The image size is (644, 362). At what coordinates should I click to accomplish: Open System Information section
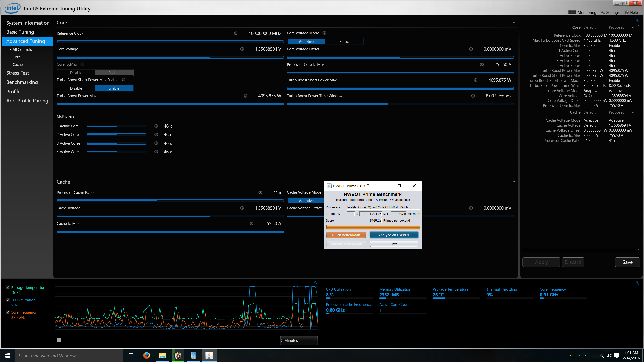[28, 23]
